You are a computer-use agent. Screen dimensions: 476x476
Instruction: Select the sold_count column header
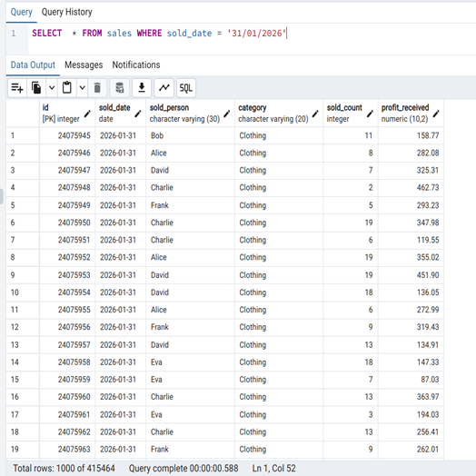(x=351, y=114)
